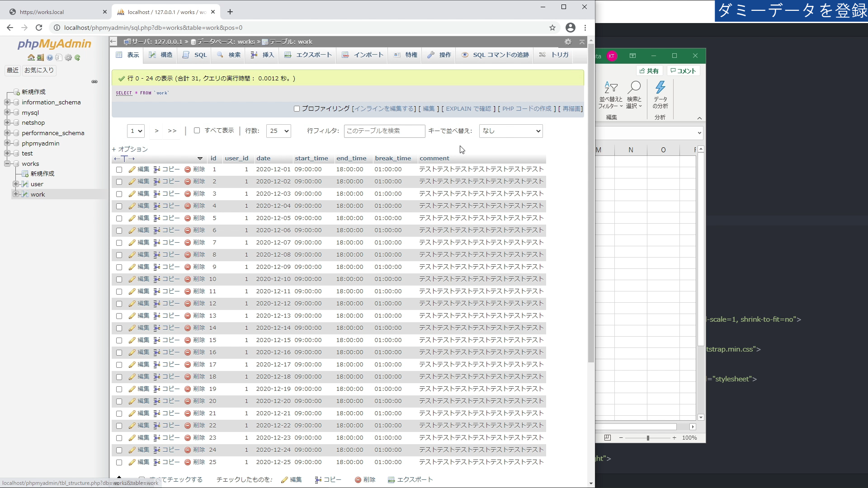Click the copy icon for row id 5

pos(157,218)
